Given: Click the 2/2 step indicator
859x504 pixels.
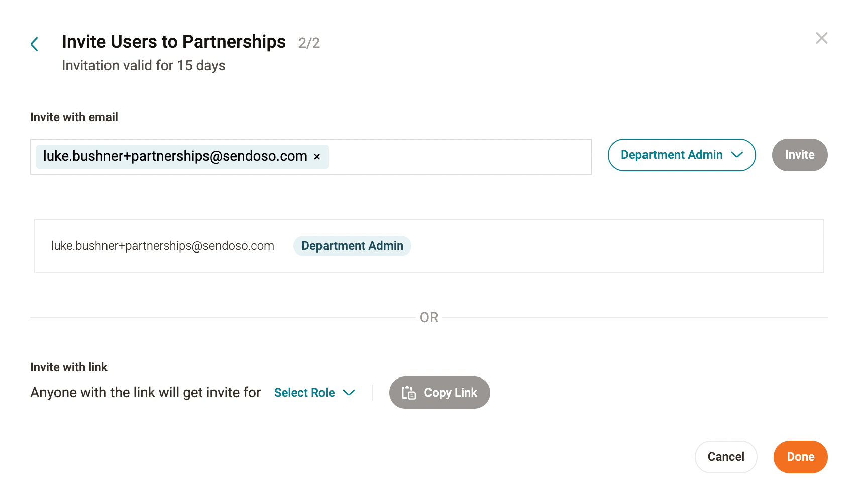Looking at the screenshot, I should 309,43.
